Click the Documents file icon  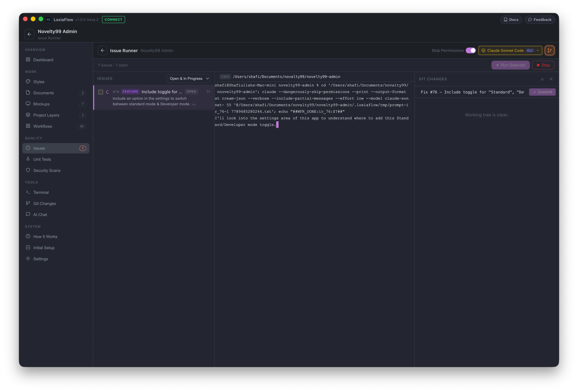pos(28,92)
